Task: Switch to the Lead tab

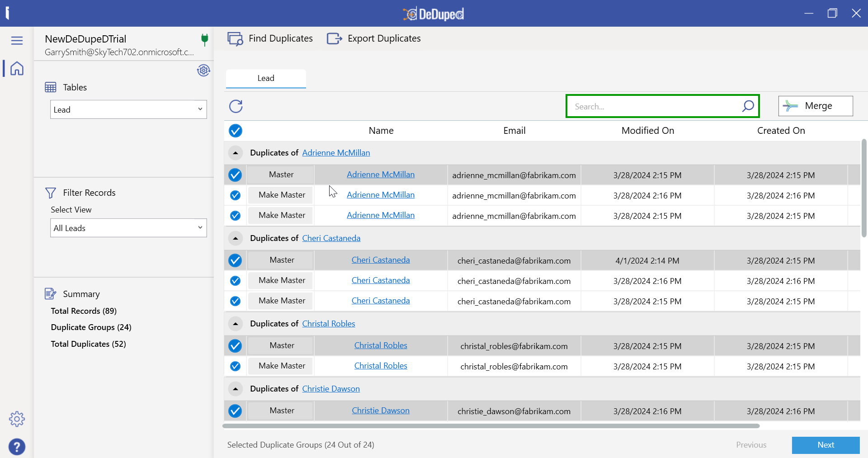Action: pyautogui.click(x=266, y=78)
